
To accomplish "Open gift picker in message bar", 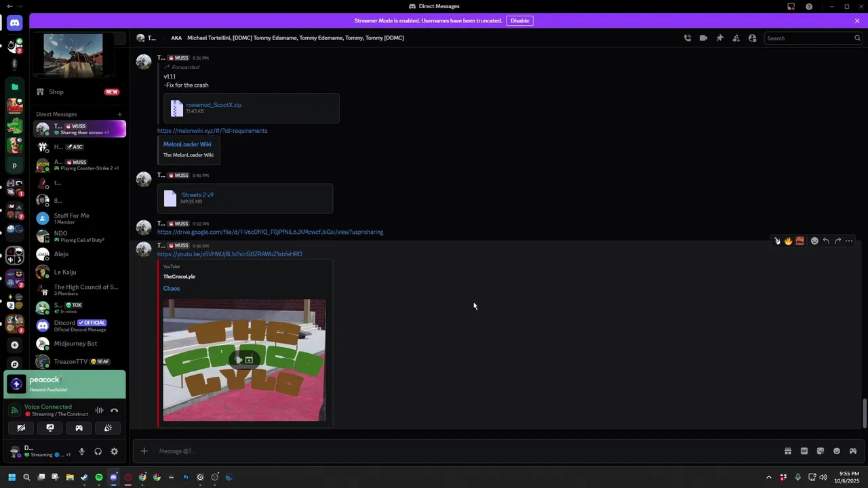I will point(787,451).
